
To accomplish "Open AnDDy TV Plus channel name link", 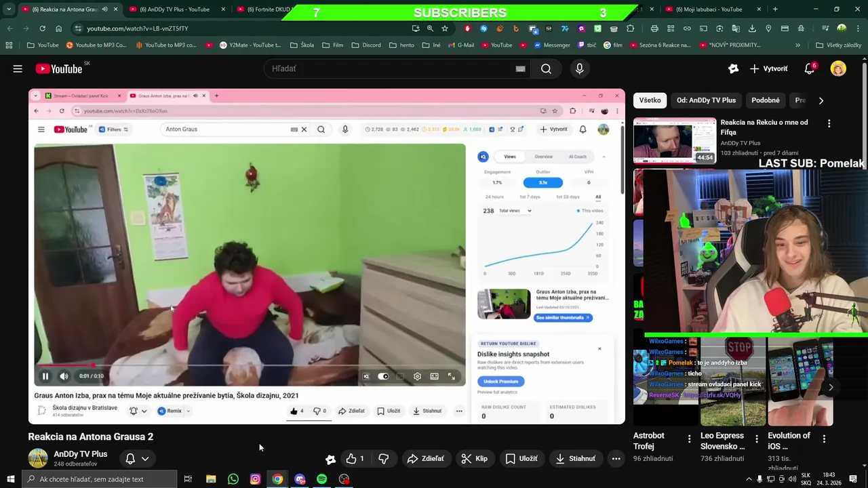I will 81,454.
